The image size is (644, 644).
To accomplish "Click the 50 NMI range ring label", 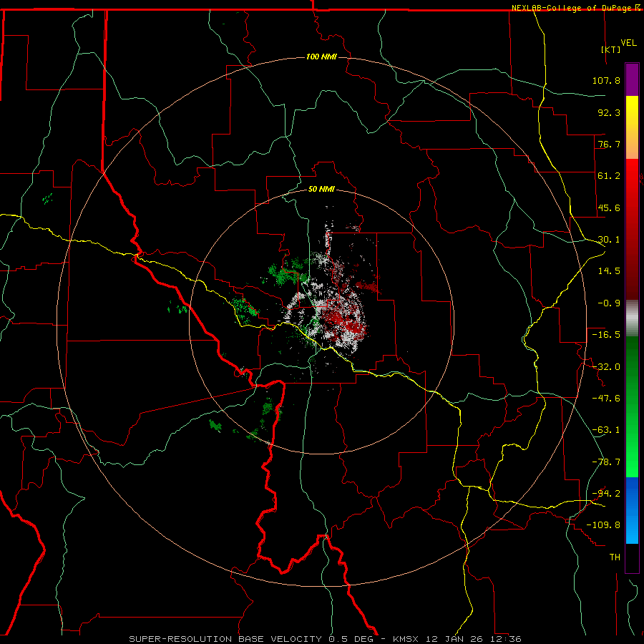I will pos(321,189).
